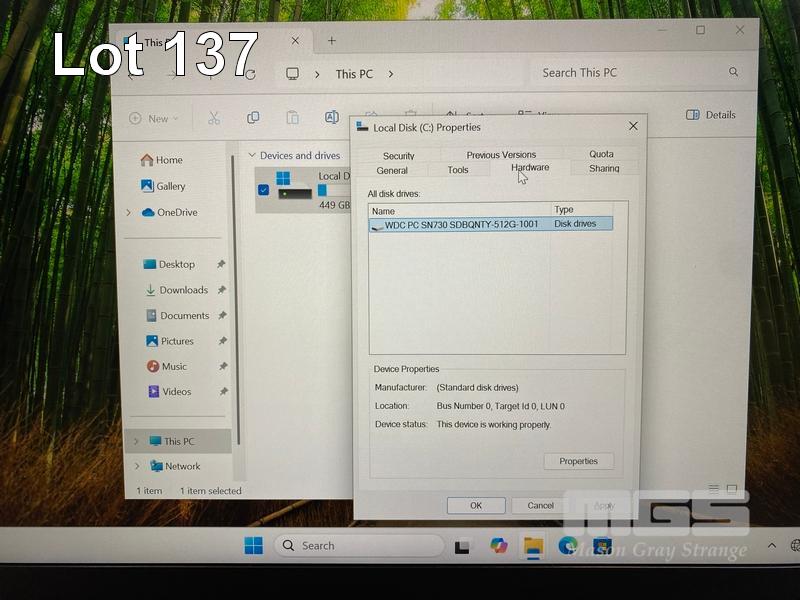
Task: Click the Cut scissors icon
Action: [x=214, y=118]
